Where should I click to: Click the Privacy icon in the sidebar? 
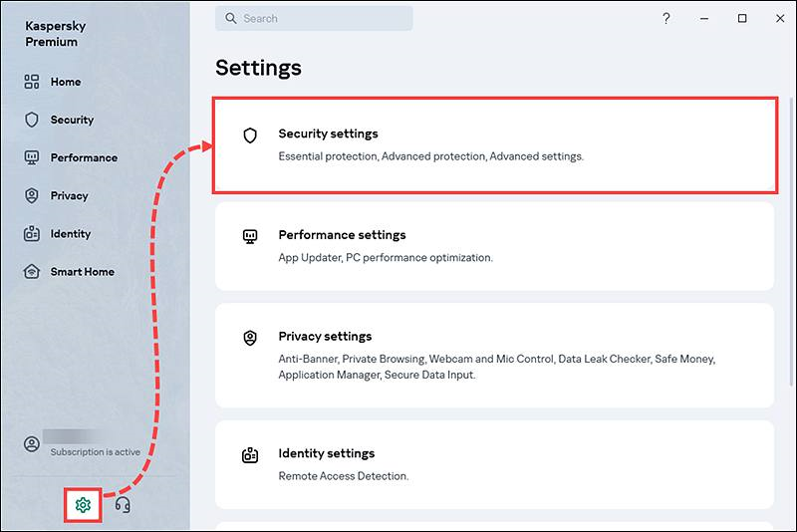click(32, 195)
